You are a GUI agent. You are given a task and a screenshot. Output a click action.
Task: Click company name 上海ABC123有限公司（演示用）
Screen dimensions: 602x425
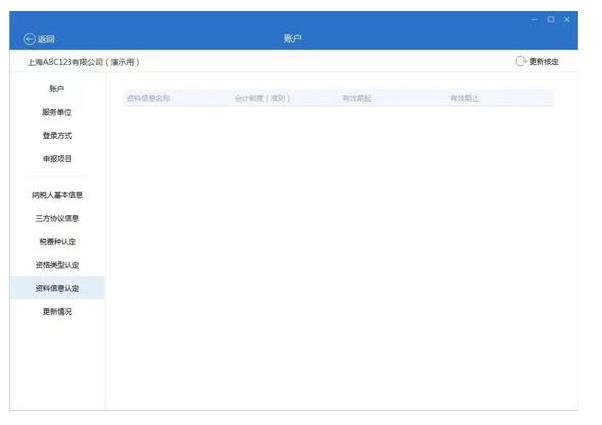83,62
